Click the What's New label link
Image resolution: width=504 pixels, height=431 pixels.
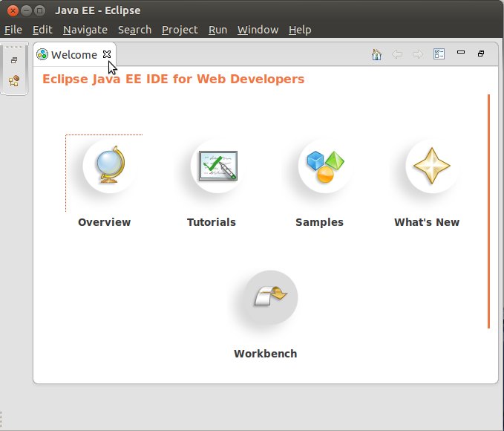point(427,222)
